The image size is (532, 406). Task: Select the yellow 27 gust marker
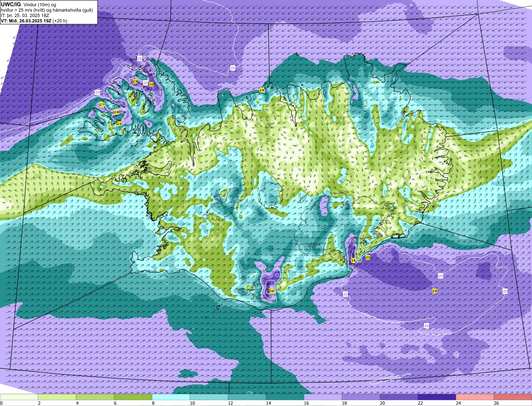click(102, 105)
